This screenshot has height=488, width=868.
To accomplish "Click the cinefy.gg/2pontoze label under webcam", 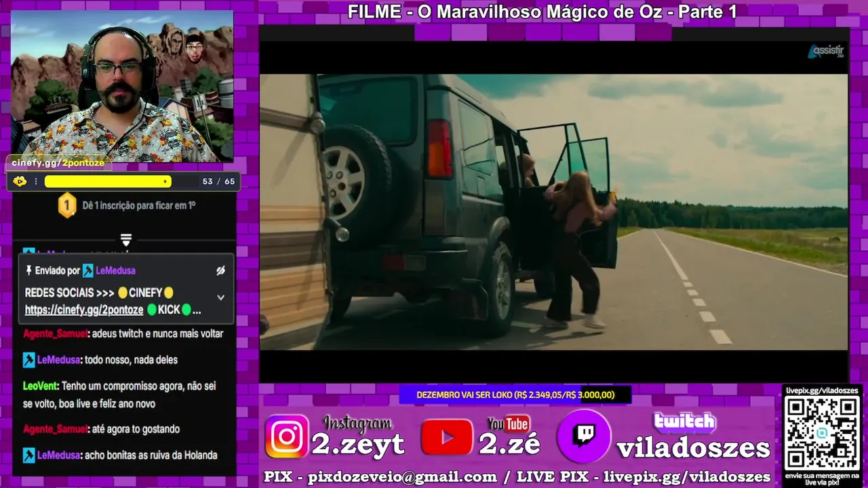I will click(x=58, y=163).
